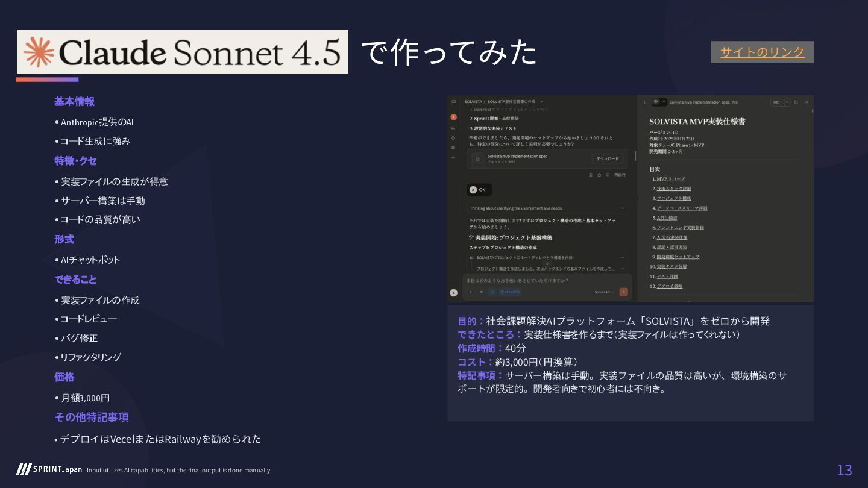868x488 pixels.
Task: Select the デプロイはVecelまたはRailway bullet
Action: [158, 439]
